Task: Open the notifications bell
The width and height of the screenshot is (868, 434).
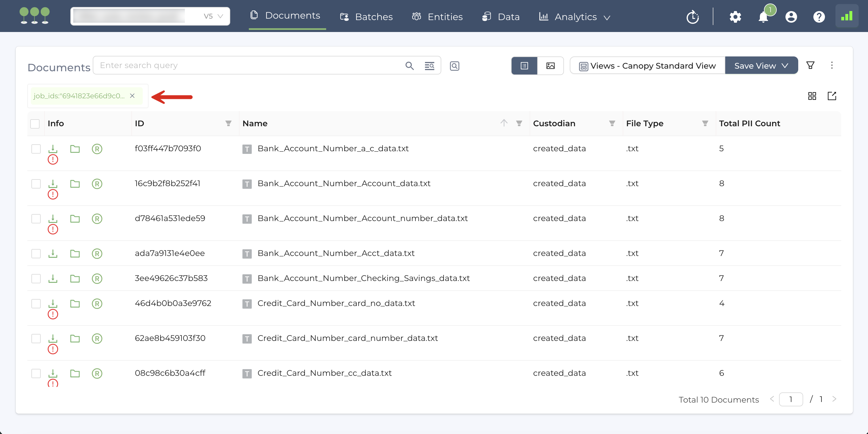Action: (x=763, y=17)
